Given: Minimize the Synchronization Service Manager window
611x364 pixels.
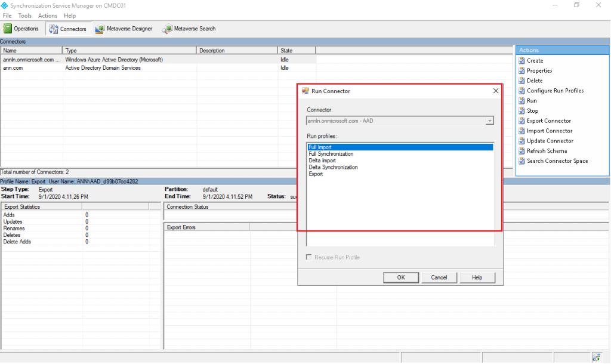Looking at the screenshot, I should coord(555,5).
